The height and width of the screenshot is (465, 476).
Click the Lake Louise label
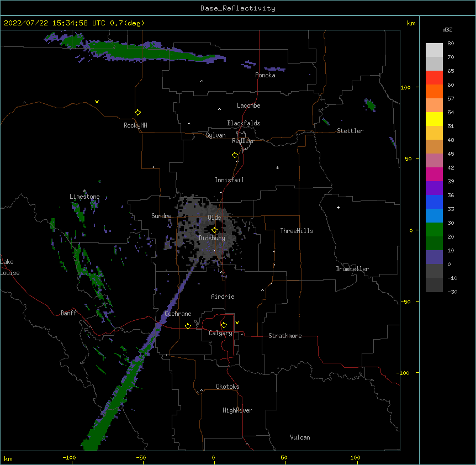click(x=10, y=267)
